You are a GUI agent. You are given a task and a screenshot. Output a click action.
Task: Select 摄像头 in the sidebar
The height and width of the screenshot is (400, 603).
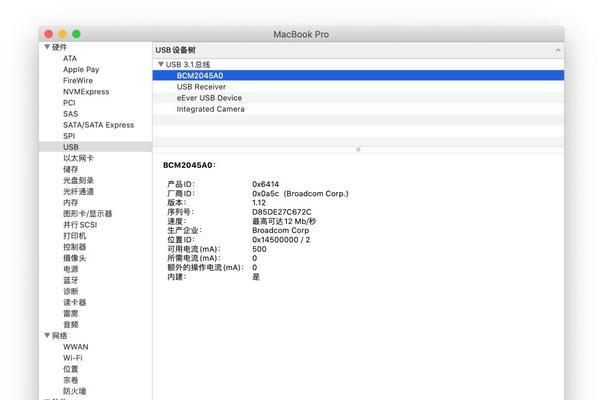[x=74, y=258]
